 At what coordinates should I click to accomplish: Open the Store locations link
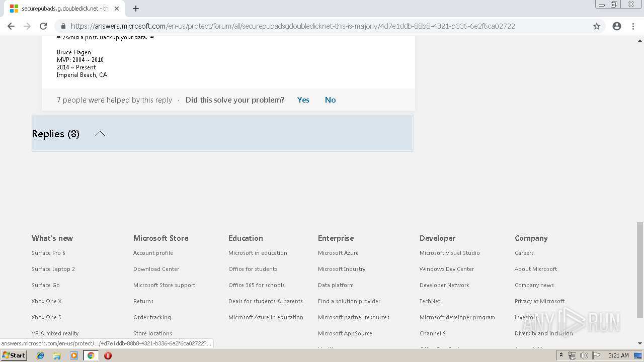coord(153,333)
